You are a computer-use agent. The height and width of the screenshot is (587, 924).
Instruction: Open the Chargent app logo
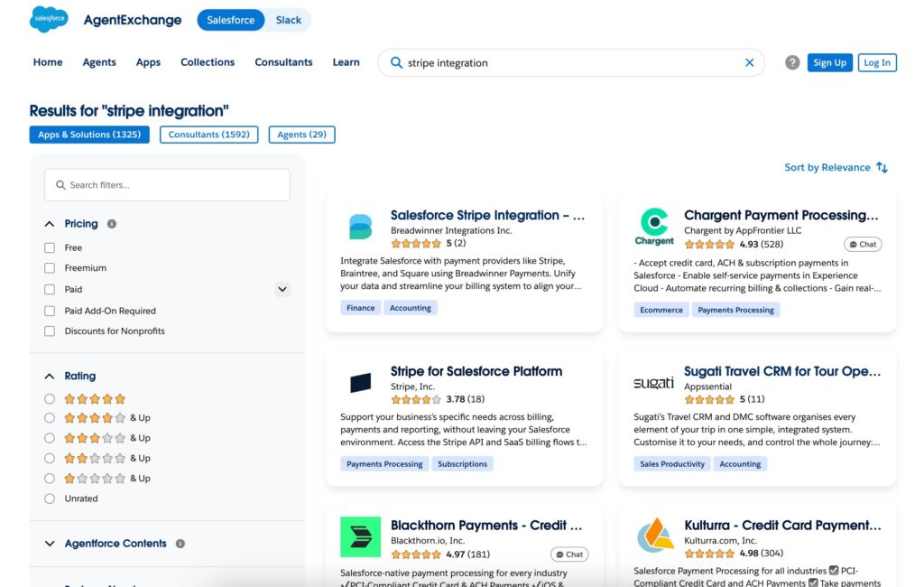pos(654,227)
